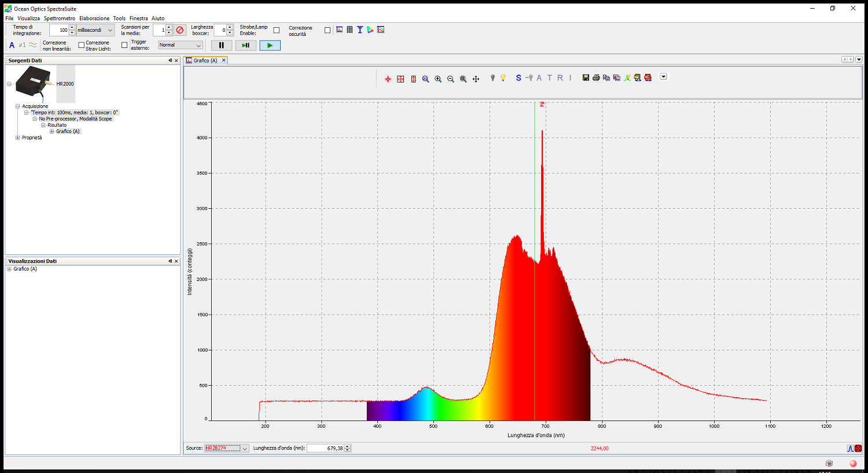The width and height of the screenshot is (868, 473).
Task: Select the Grafico (A) tab
Action: (x=205, y=60)
